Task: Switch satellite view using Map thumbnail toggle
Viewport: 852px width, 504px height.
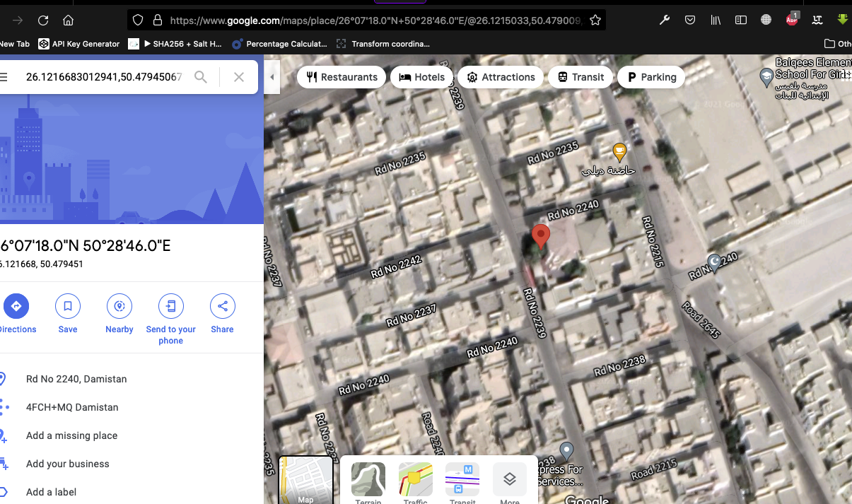Action: 305,481
